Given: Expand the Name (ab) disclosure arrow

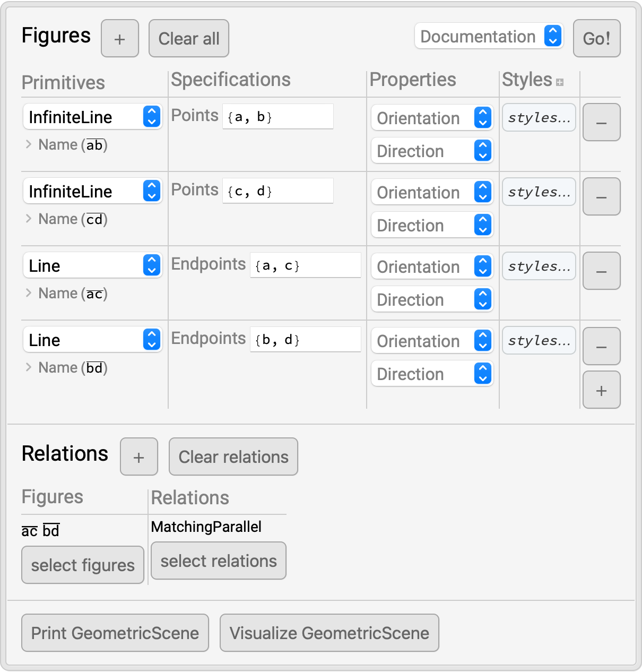Looking at the screenshot, I should pyautogui.click(x=29, y=144).
